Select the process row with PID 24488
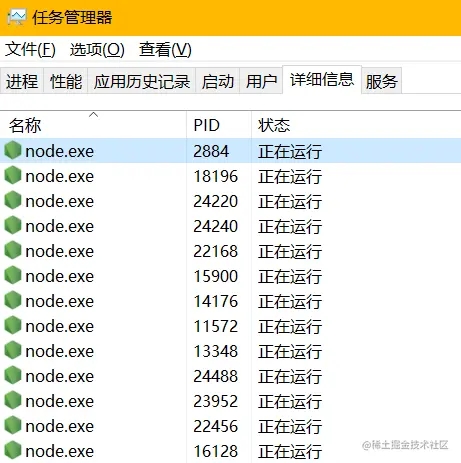 (x=230, y=376)
